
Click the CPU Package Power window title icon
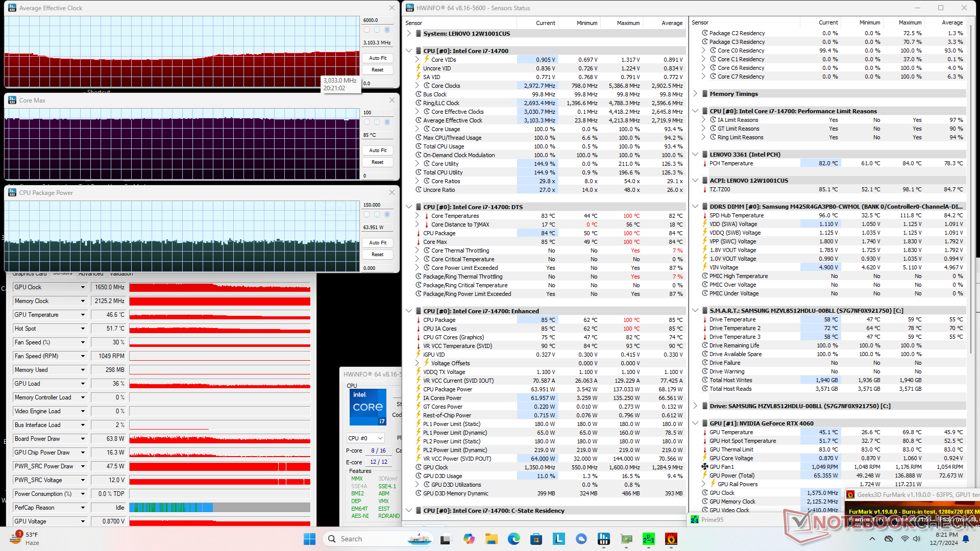coord(12,193)
